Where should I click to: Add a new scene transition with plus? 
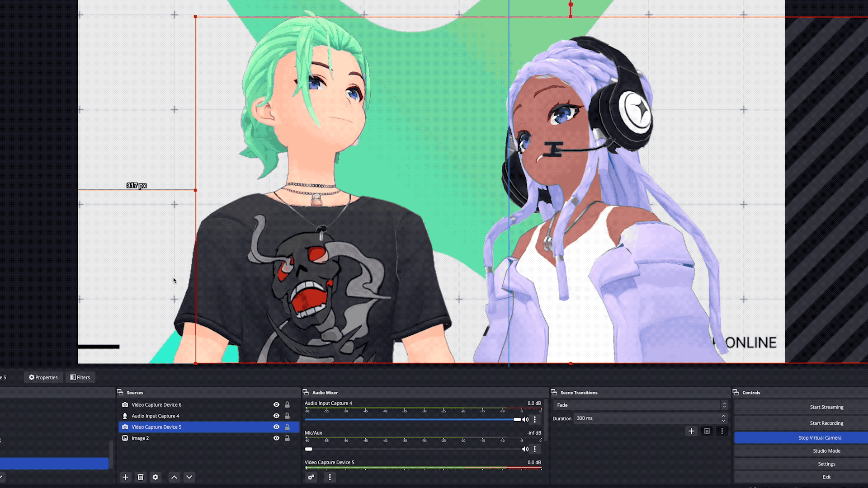coord(691,431)
